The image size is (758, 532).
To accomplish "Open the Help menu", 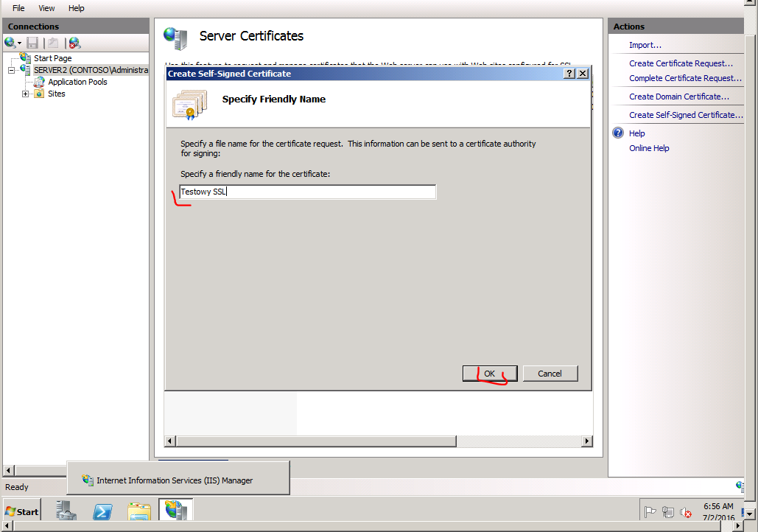I will 76,8.
